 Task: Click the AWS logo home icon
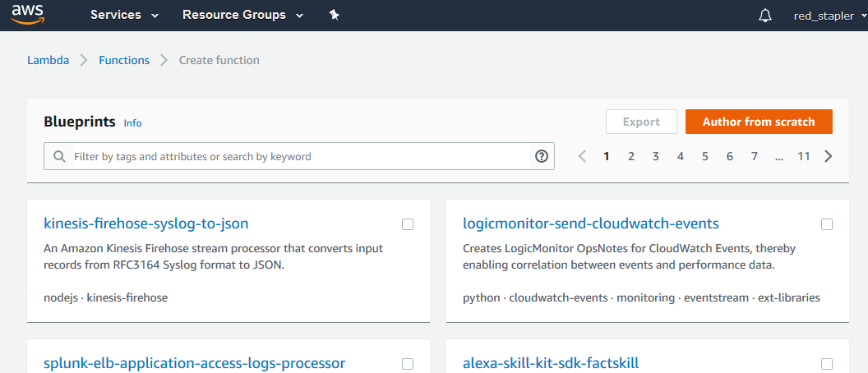[26, 15]
